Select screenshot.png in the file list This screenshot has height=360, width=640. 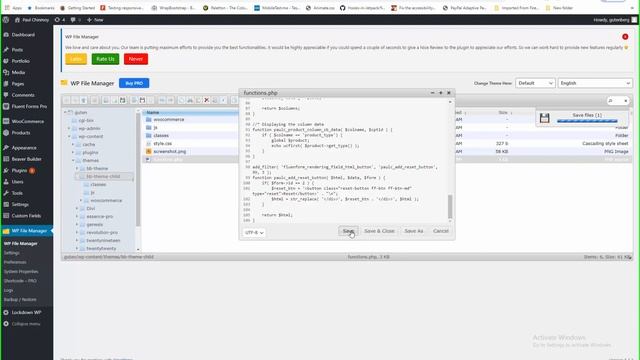click(169, 151)
